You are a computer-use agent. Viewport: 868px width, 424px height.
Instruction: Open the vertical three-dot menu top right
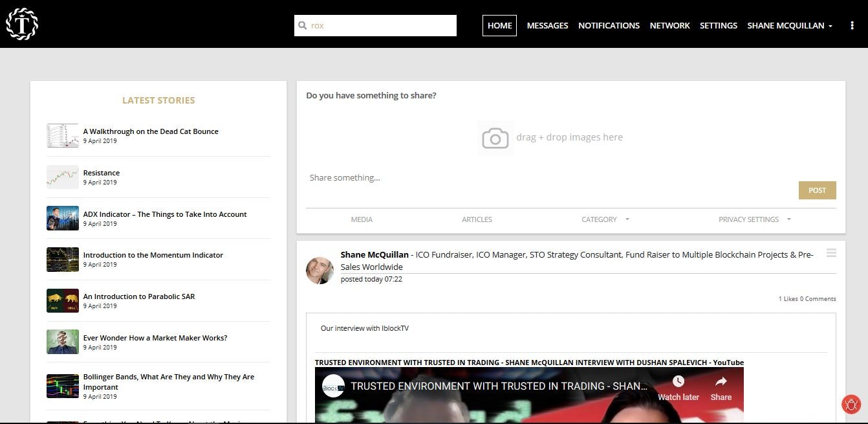coord(852,25)
